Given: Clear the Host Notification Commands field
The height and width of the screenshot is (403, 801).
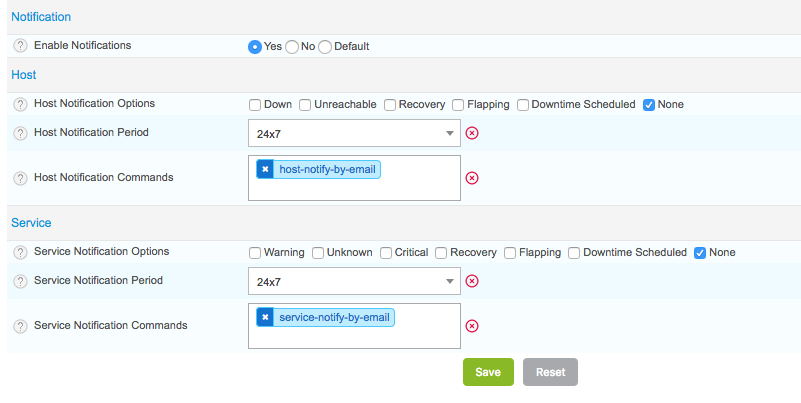Looking at the screenshot, I should tap(472, 178).
